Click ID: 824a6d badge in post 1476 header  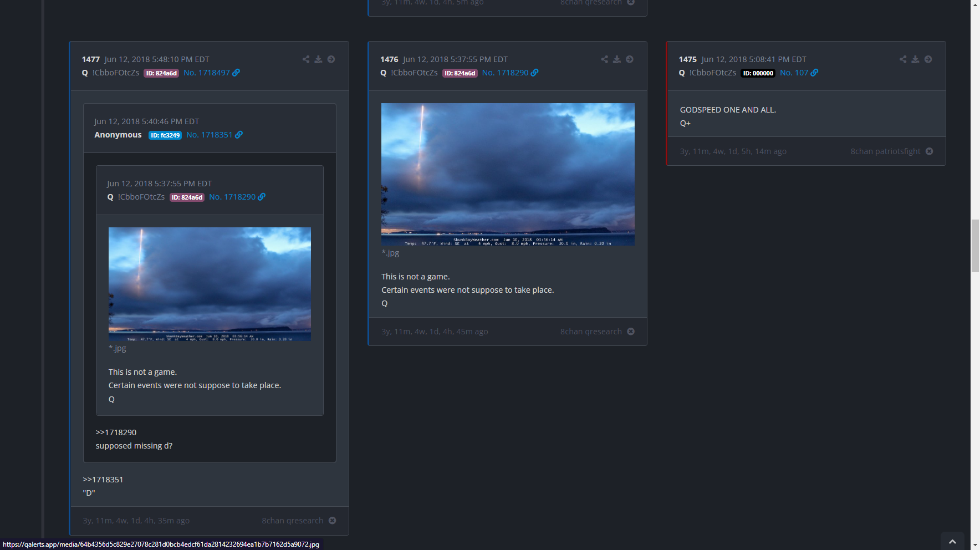tap(460, 73)
